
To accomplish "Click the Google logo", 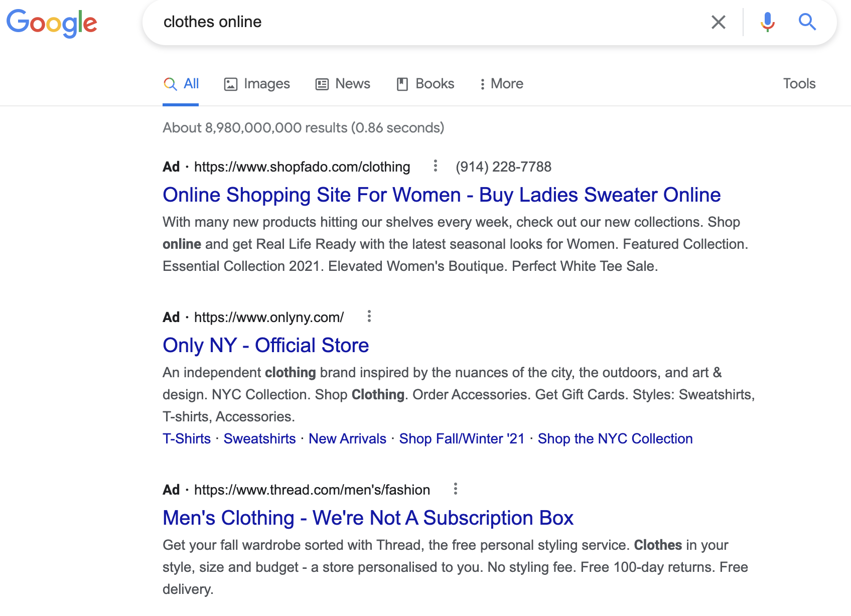I will 52,23.
